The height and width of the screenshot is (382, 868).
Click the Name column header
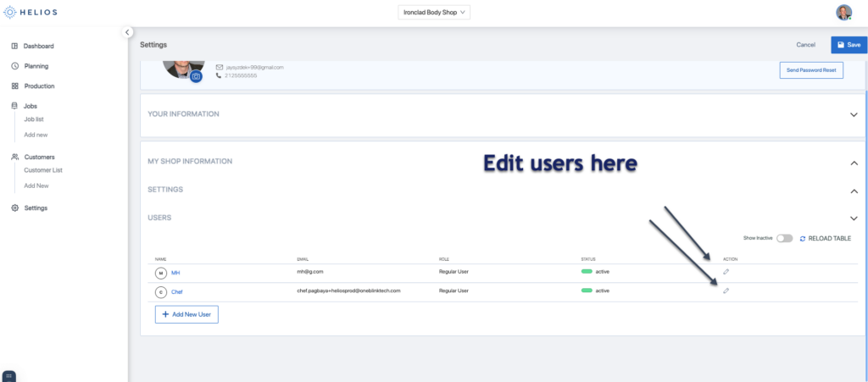[160, 258]
